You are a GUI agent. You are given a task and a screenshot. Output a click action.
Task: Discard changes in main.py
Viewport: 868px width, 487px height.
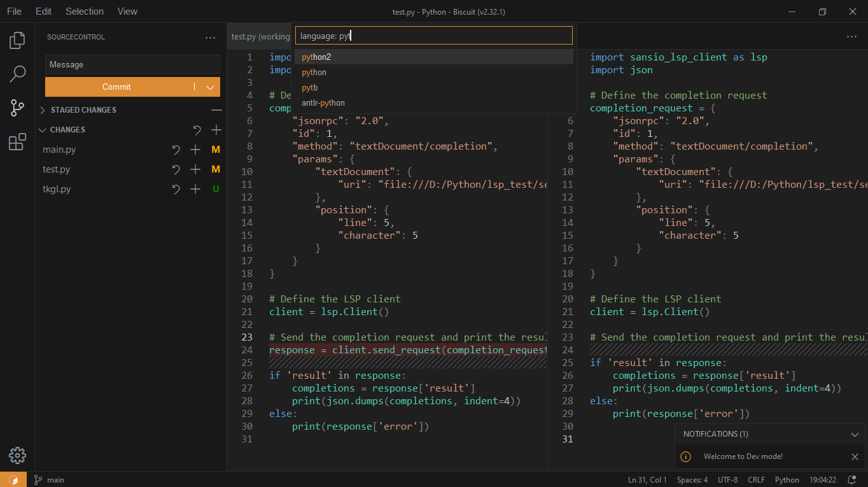tap(176, 149)
